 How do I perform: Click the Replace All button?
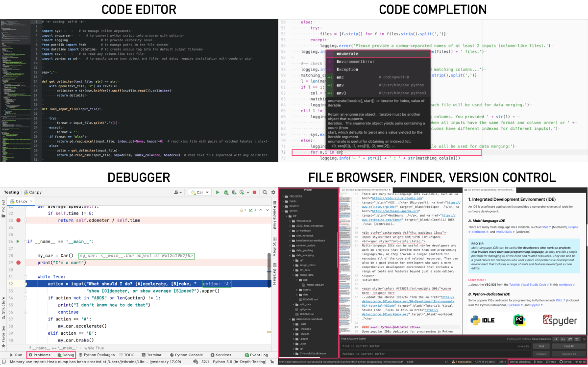pos(568,353)
